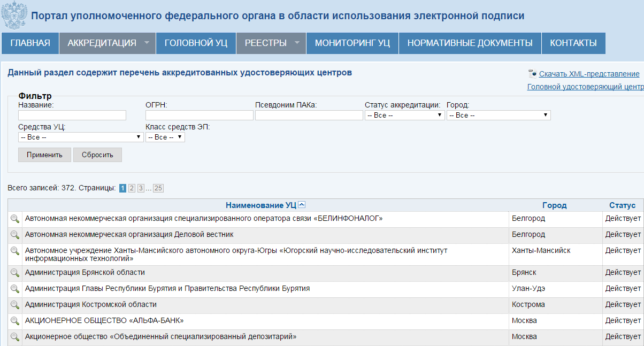Screen dimensions: 644x346
Task: Open magnifier for Администрация Брянской области
Action: [14, 272]
